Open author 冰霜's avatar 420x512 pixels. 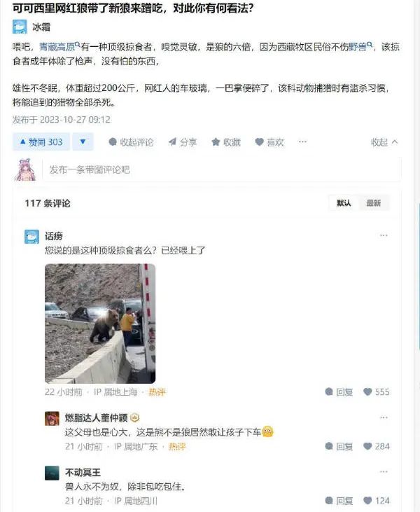[x=20, y=27]
